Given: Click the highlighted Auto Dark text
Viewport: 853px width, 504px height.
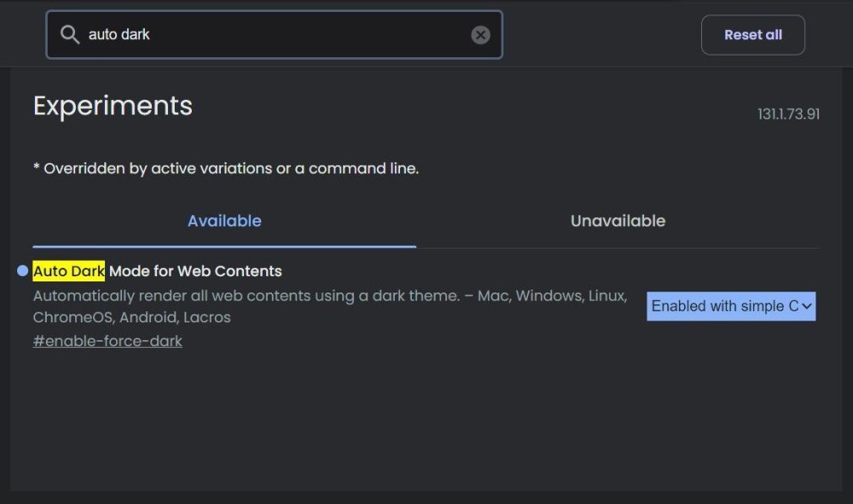Looking at the screenshot, I should click(67, 270).
